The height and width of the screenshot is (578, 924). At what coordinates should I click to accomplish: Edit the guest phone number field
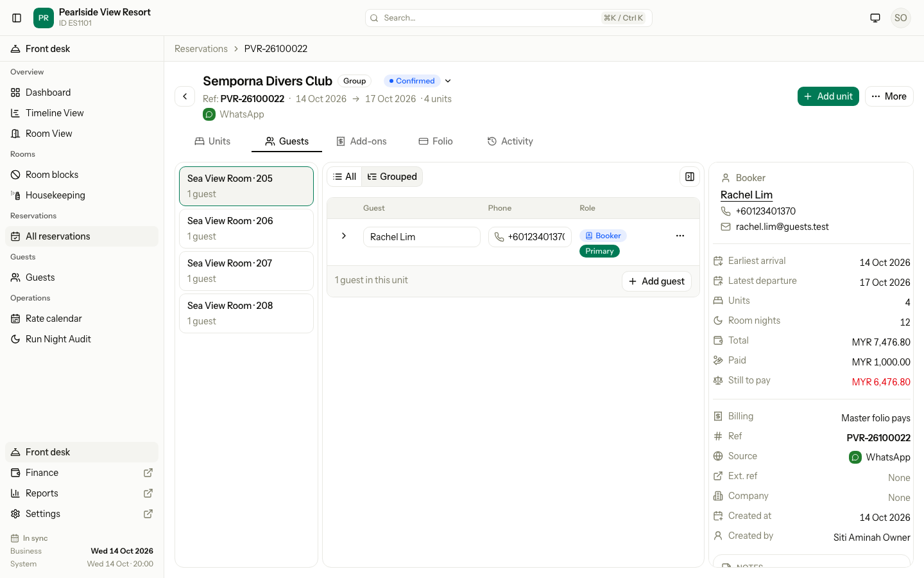(529, 237)
